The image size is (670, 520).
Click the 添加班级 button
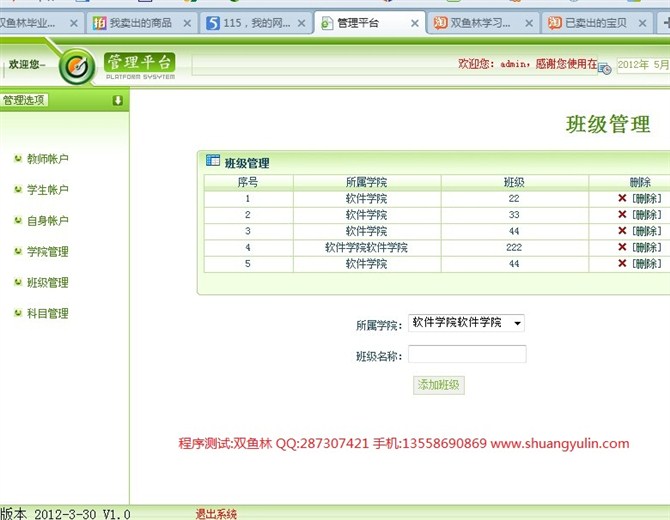(x=438, y=385)
